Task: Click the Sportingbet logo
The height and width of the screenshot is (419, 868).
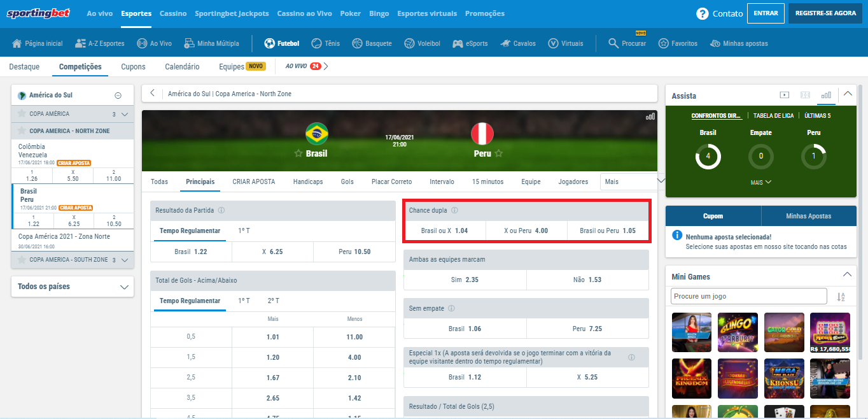Action: click(39, 13)
